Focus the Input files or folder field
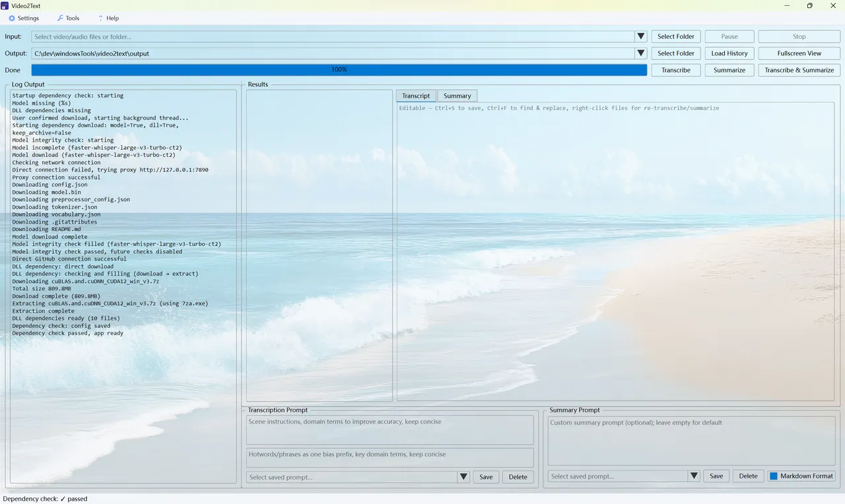The image size is (845, 504). [333, 37]
